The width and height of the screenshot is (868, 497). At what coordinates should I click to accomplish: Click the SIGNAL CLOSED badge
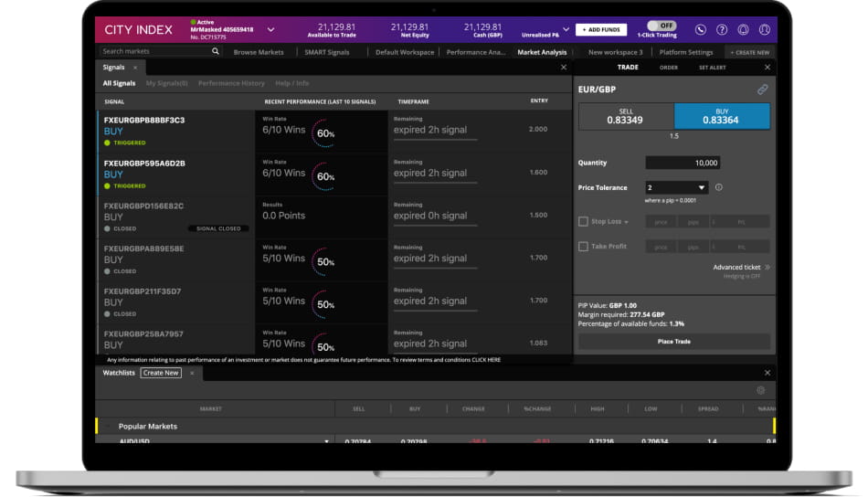(218, 228)
